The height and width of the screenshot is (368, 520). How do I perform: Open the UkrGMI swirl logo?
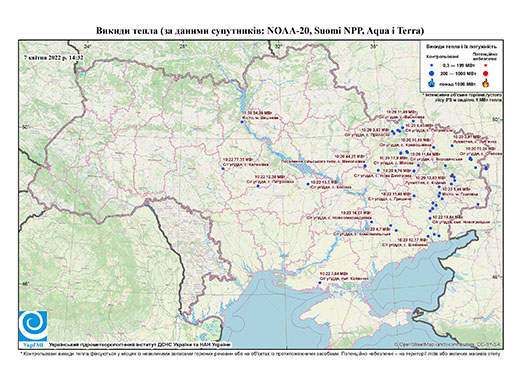point(33,326)
